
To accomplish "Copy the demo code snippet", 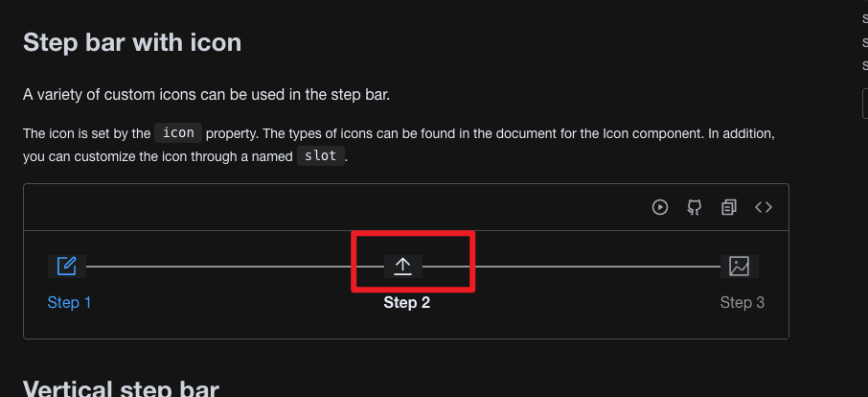I will point(728,207).
